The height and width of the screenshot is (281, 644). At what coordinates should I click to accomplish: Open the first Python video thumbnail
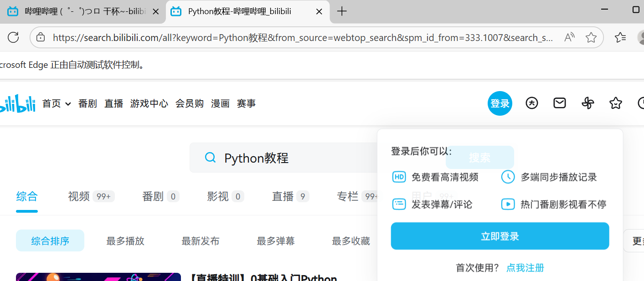pyautogui.click(x=98, y=277)
